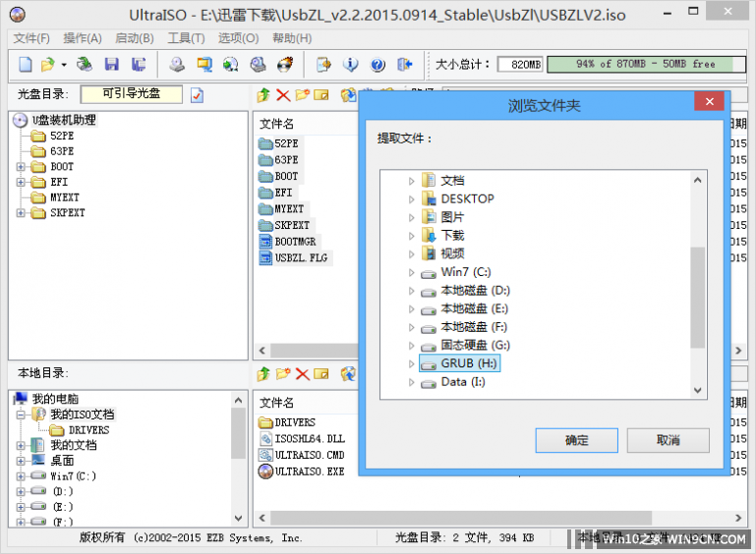Select the 52PE folder in disc tree

[x=62, y=137]
